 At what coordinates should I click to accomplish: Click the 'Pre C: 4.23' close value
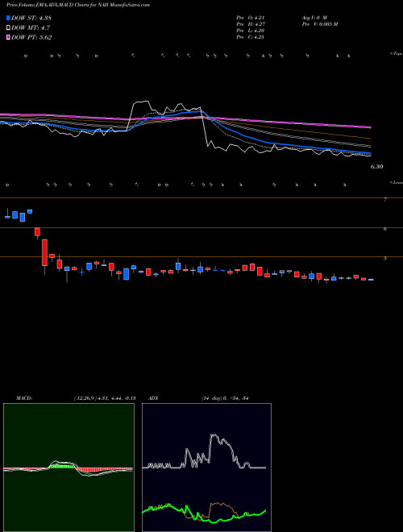(x=251, y=37)
